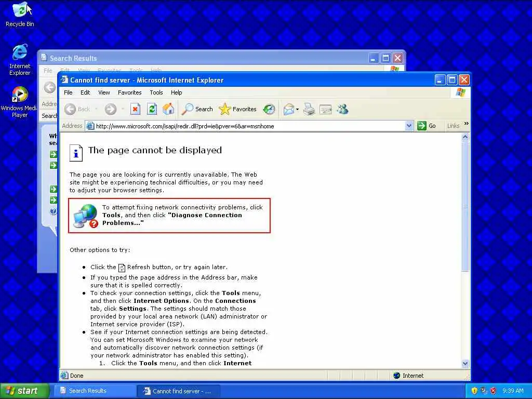Switch to Cannot find server taskbar button

(x=179, y=391)
